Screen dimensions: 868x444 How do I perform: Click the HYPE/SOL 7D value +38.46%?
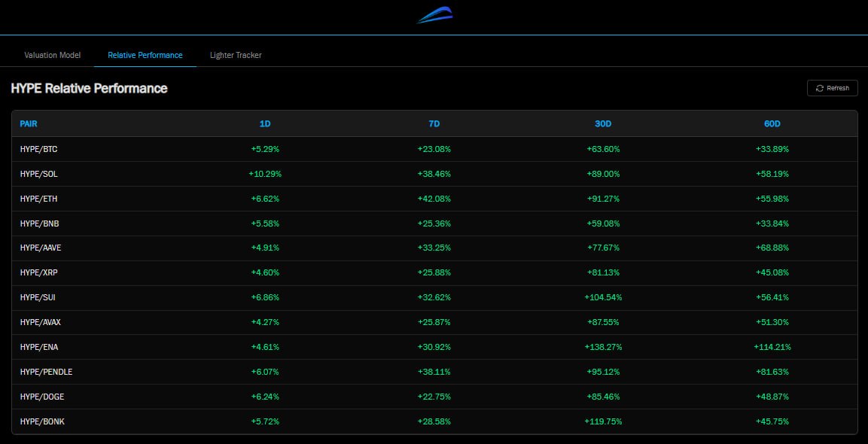pos(434,174)
